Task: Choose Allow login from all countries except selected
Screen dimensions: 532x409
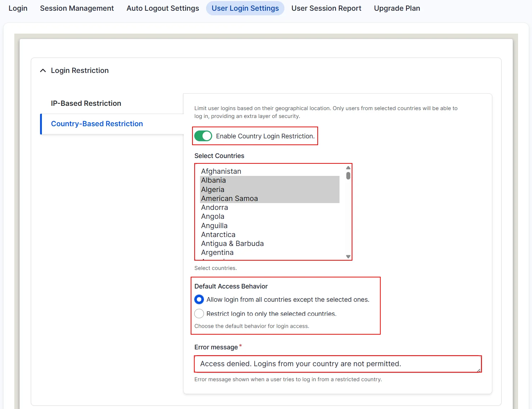Action: pos(199,299)
